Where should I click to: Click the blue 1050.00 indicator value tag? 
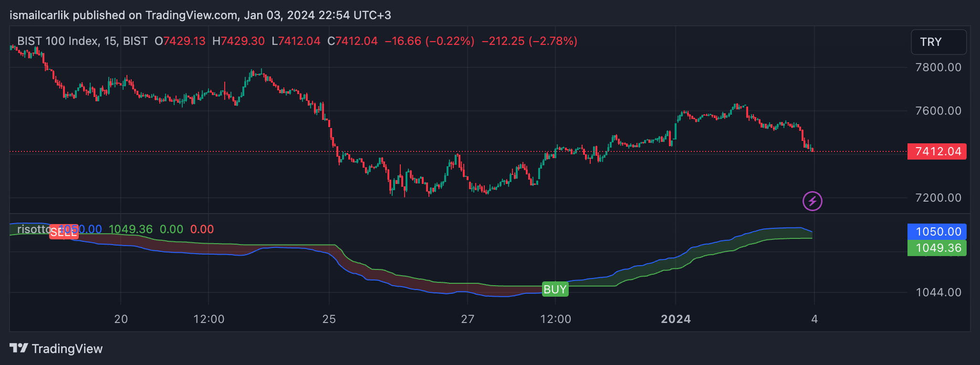pos(937,232)
